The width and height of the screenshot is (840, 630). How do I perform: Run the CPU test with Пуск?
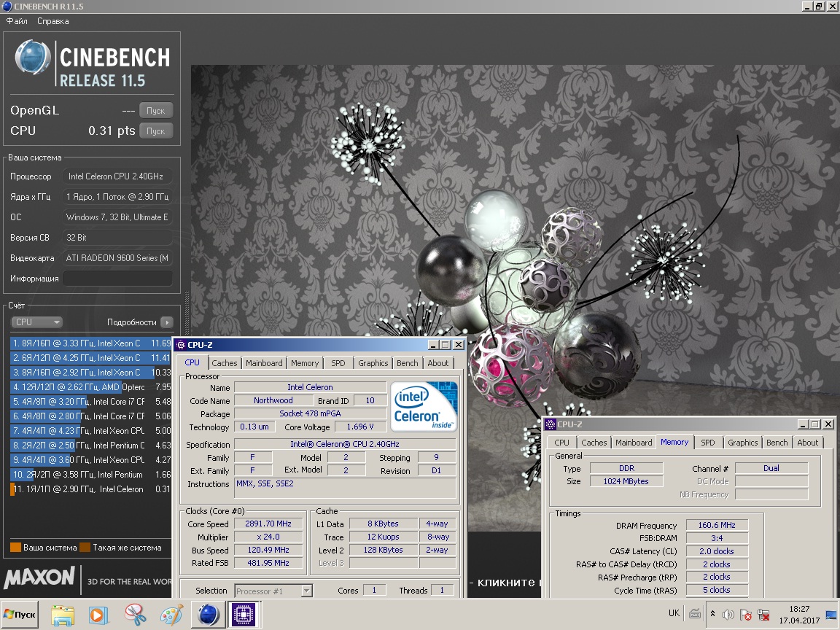pos(156,131)
